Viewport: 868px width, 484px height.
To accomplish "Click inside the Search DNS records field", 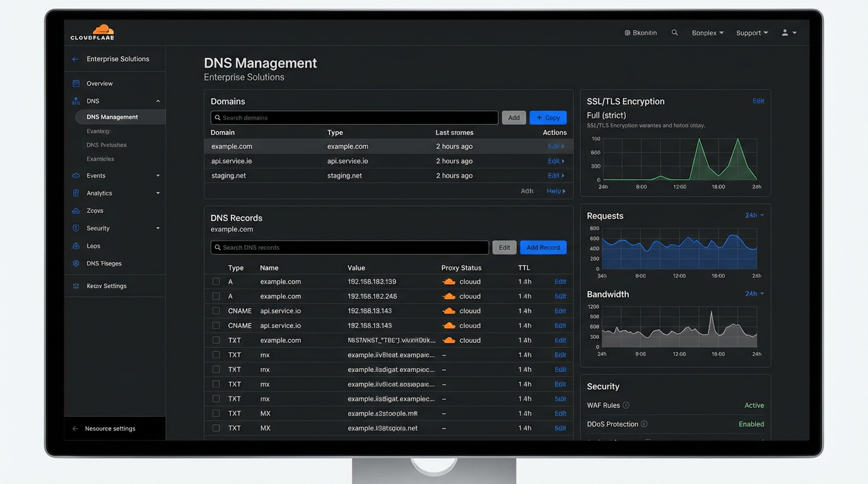I will tap(349, 247).
